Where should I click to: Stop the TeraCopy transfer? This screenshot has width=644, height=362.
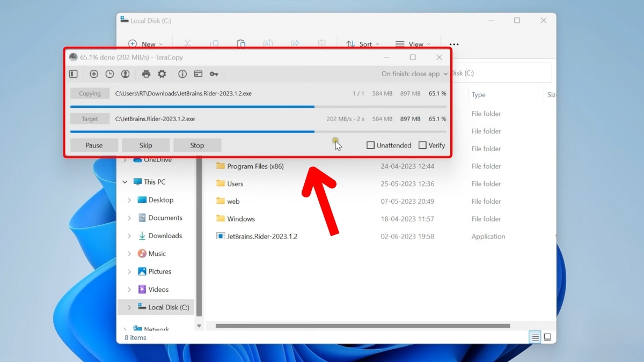(x=197, y=145)
